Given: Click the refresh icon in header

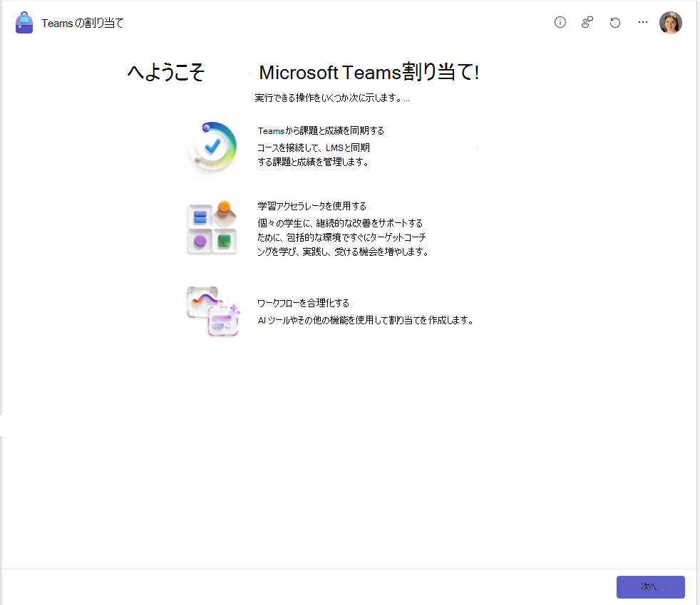Looking at the screenshot, I should (615, 22).
